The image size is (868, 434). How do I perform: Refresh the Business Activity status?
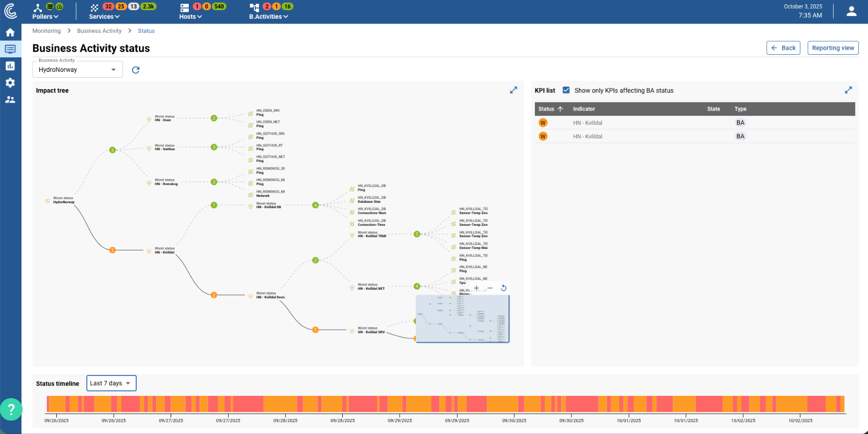pos(136,70)
